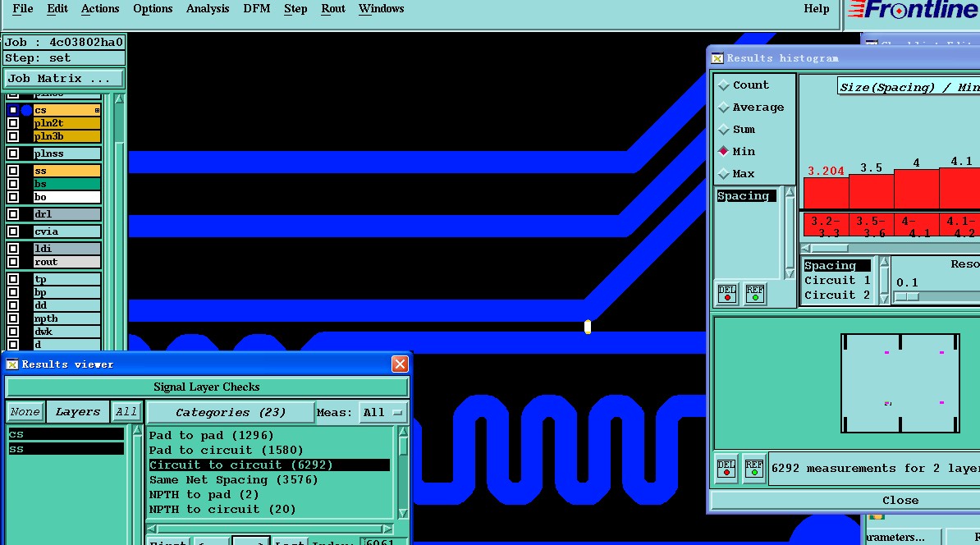Close the Results viewer with the red X
980x545 pixels.
click(400, 364)
